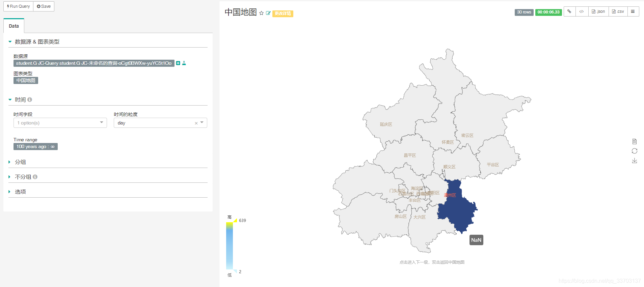Click the query timer 00:00:06.33 badge
This screenshot has height=287, width=644.
(x=548, y=12)
